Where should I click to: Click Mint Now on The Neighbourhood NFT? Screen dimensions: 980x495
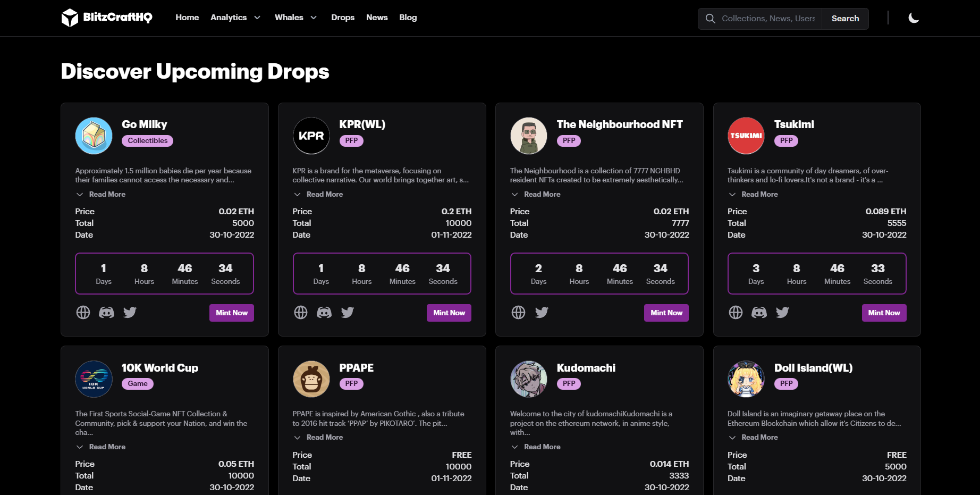pos(666,313)
